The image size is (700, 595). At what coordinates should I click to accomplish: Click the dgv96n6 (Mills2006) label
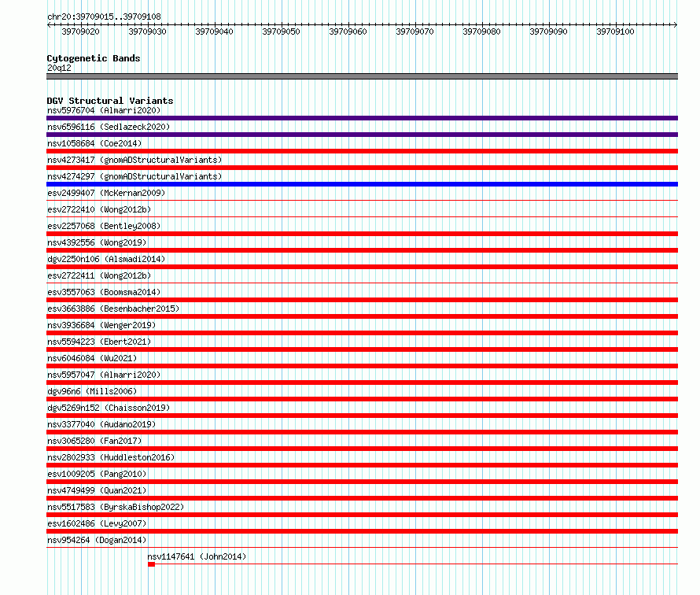92,391
